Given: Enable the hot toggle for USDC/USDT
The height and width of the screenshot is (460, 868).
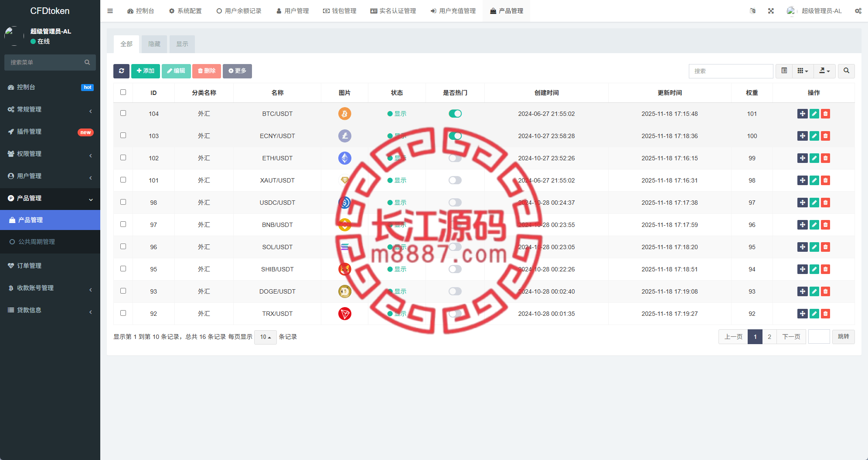Looking at the screenshot, I should [x=455, y=203].
